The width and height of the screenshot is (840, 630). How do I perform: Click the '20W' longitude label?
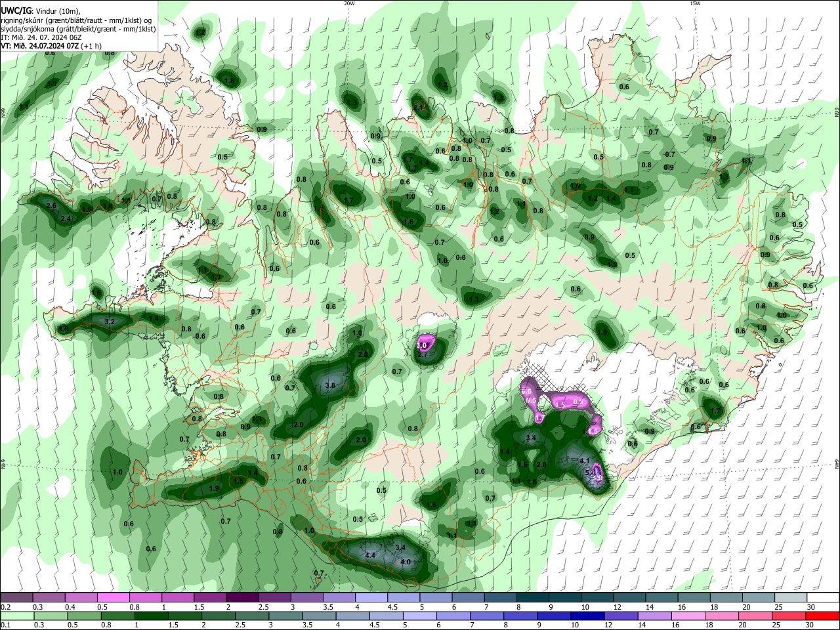click(349, 3)
